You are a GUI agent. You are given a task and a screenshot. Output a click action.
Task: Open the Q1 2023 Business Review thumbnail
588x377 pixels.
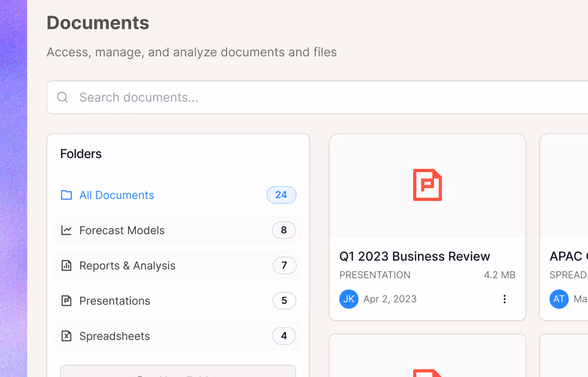(x=428, y=185)
